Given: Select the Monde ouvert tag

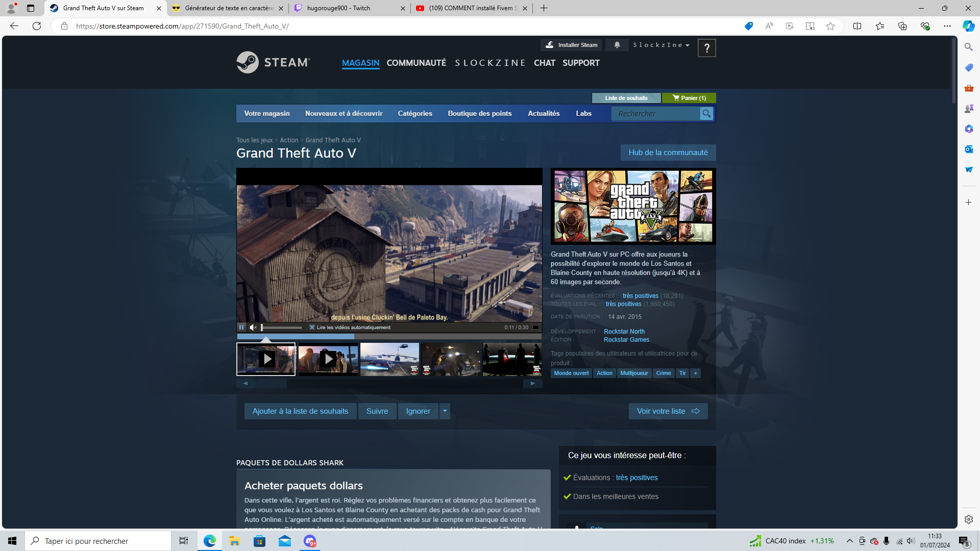Looking at the screenshot, I should 571,373.
